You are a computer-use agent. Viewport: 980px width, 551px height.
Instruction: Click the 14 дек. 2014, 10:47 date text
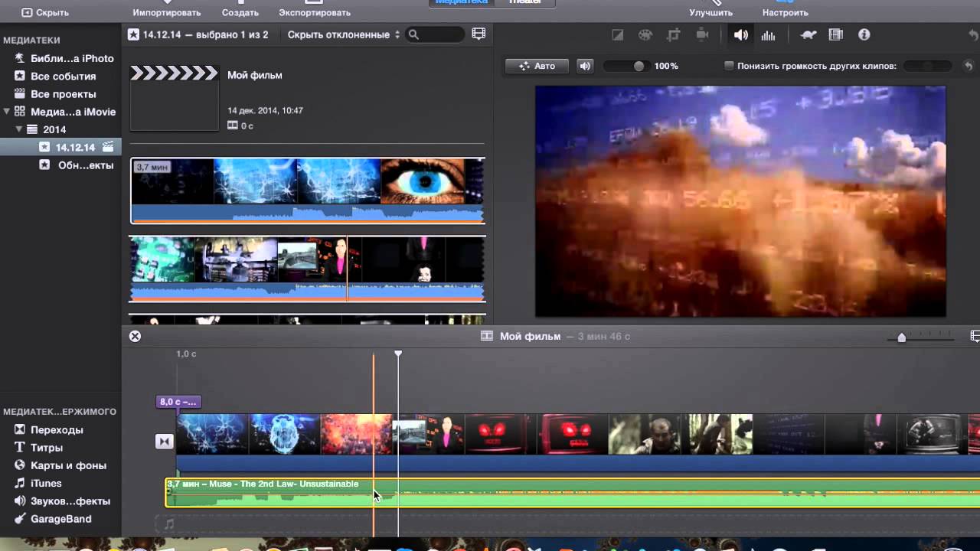tap(265, 110)
